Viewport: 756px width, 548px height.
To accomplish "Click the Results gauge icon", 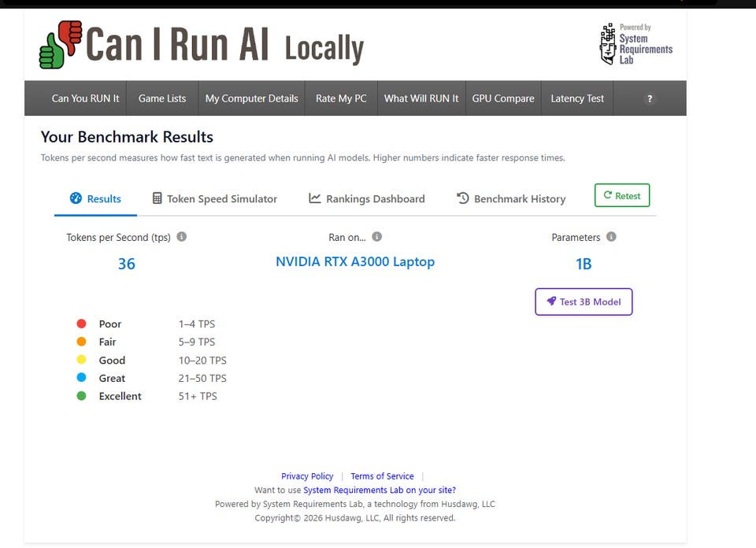I will click(76, 198).
